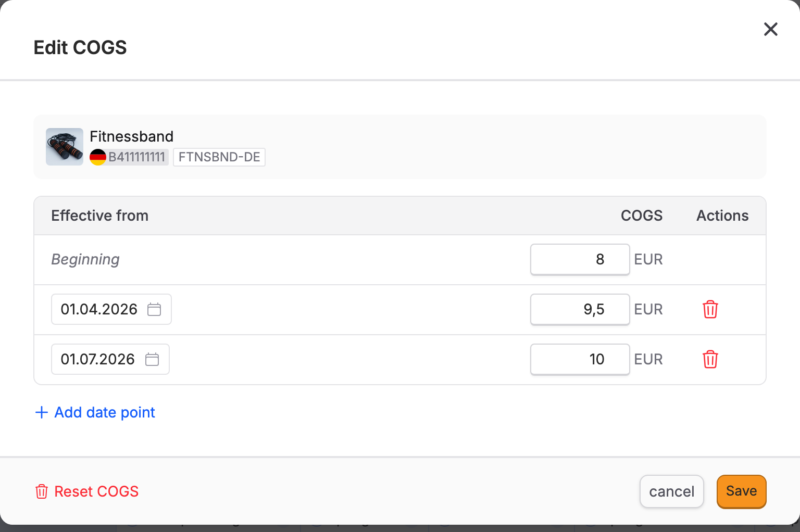Image resolution: width=800 pixels, height=532 pixels.
Task: Click the Effective from column header
Action: [x=100, y=216]
